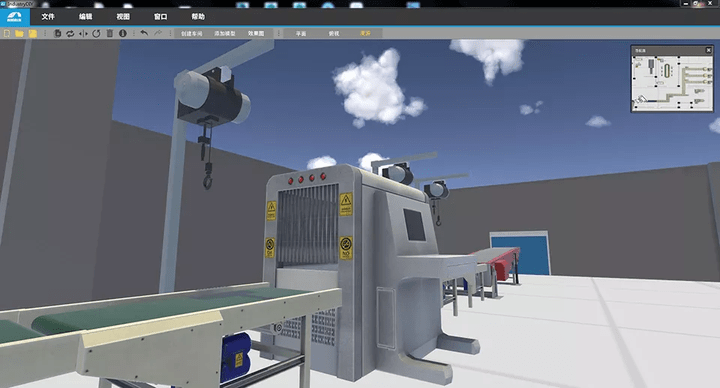Delete selection with the trash icon

(110, 34)
